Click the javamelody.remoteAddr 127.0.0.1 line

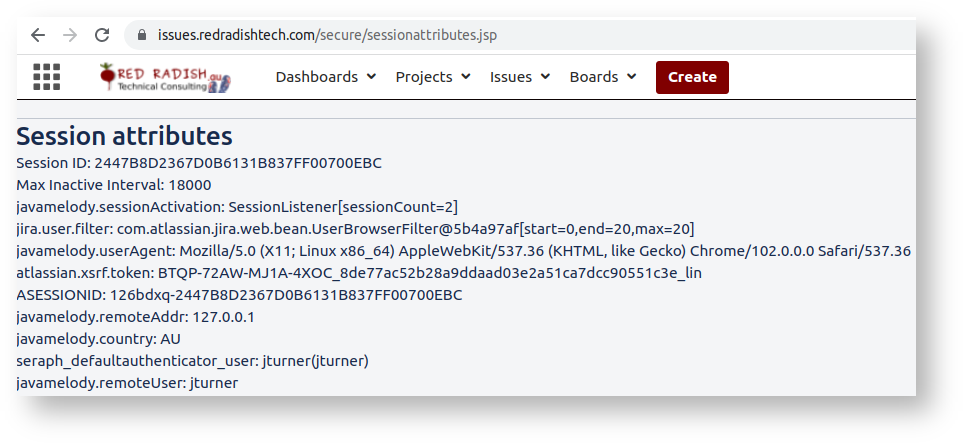click(x=135, y=317)
